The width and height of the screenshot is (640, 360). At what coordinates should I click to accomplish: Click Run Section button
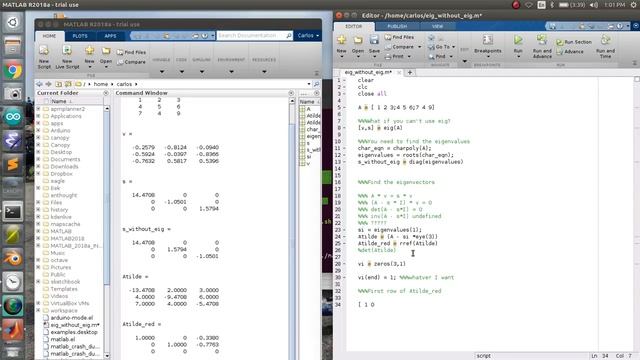tap(574, 42)
